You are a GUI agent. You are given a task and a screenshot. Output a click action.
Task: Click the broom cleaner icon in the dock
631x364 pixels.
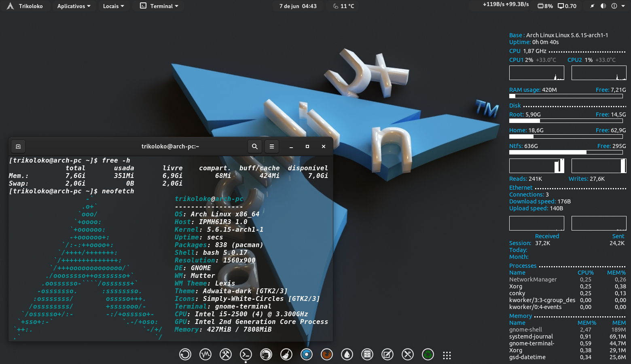[286, 355]
